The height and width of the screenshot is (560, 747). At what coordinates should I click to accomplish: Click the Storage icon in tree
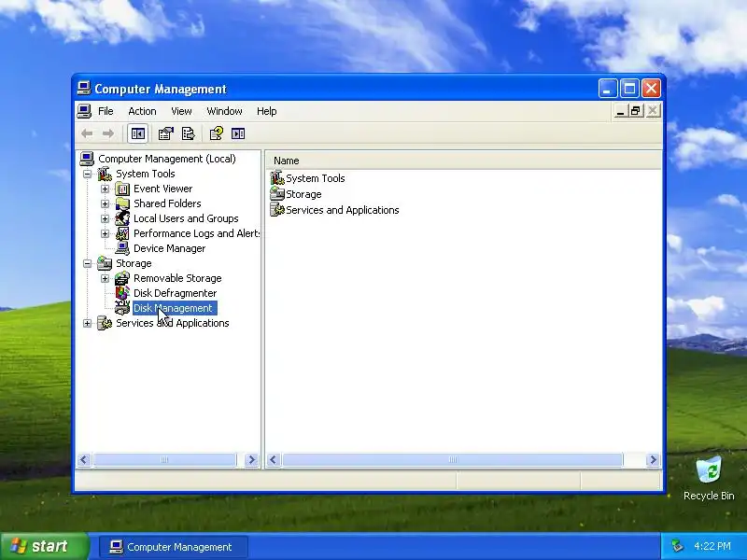tap(105, 263)
